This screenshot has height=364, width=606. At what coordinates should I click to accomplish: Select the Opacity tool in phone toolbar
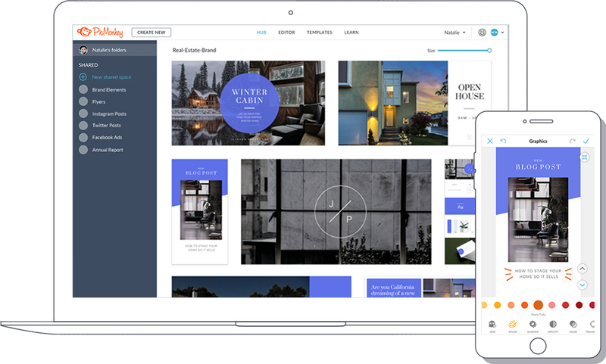pos(553,324)
